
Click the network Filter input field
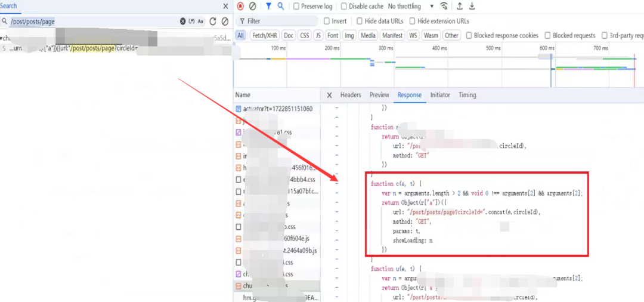pos(277,21)
